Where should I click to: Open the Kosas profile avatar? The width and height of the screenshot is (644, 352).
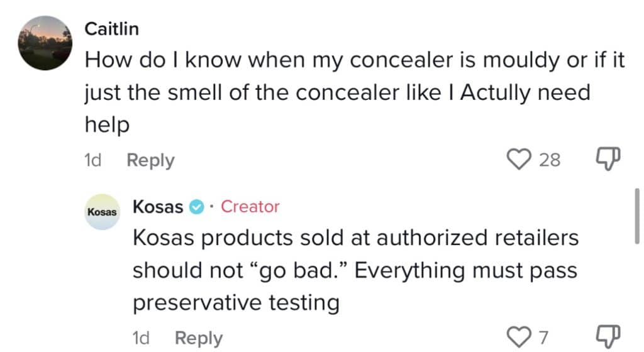pos(103,212)
